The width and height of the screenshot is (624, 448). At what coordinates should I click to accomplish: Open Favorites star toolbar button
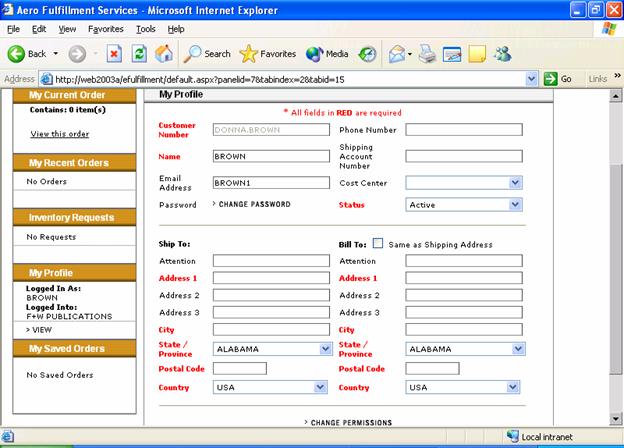268,54
